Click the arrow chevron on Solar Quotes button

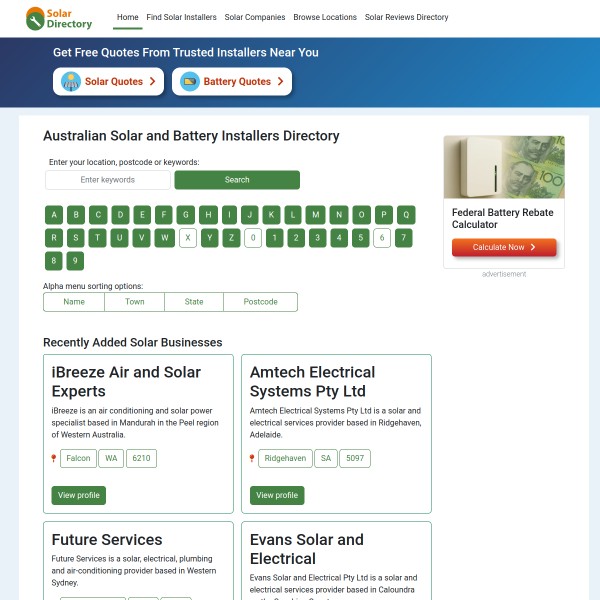[152, 82]
